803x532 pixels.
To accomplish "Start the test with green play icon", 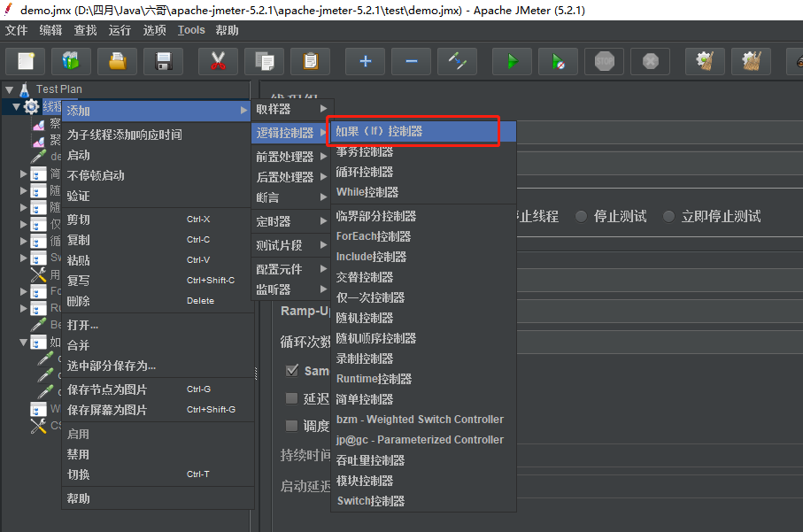I will coord(512,61).
